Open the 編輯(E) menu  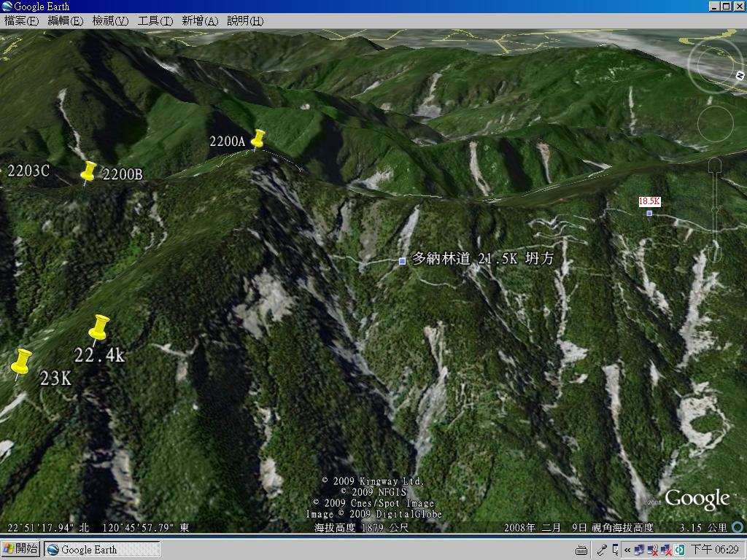[66, 21]
